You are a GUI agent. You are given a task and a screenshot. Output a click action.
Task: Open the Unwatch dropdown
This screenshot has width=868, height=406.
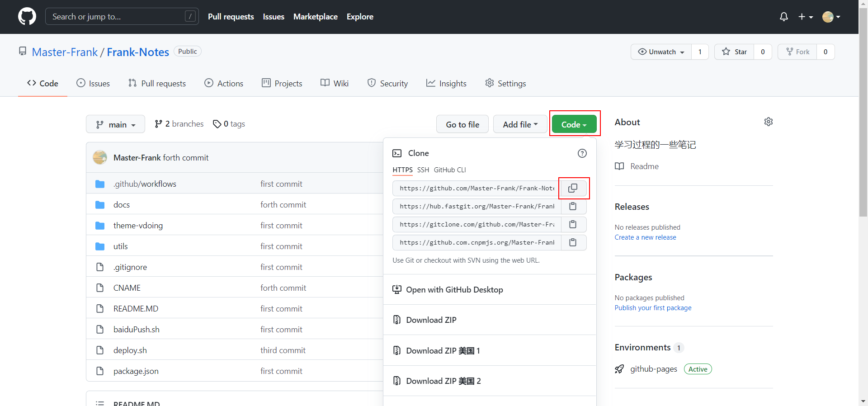coord(661,52)
